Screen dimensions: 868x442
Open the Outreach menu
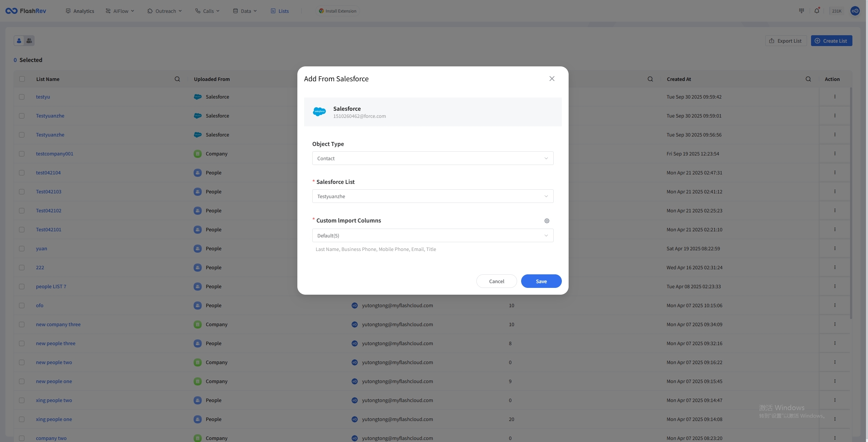(165, 11)
